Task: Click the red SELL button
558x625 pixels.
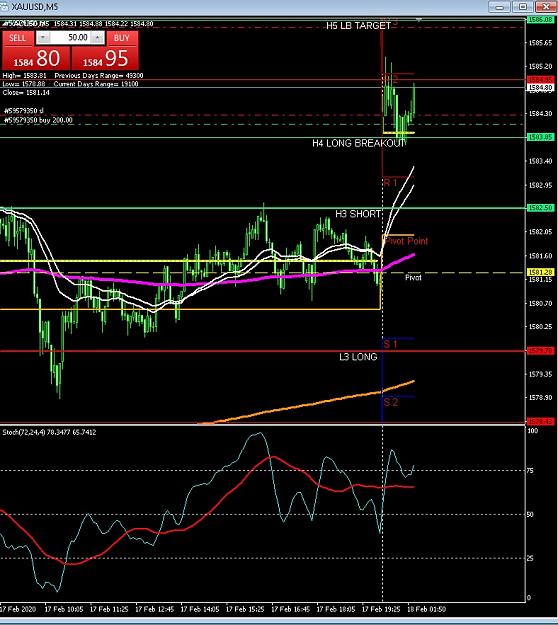Action: point(17,38)
